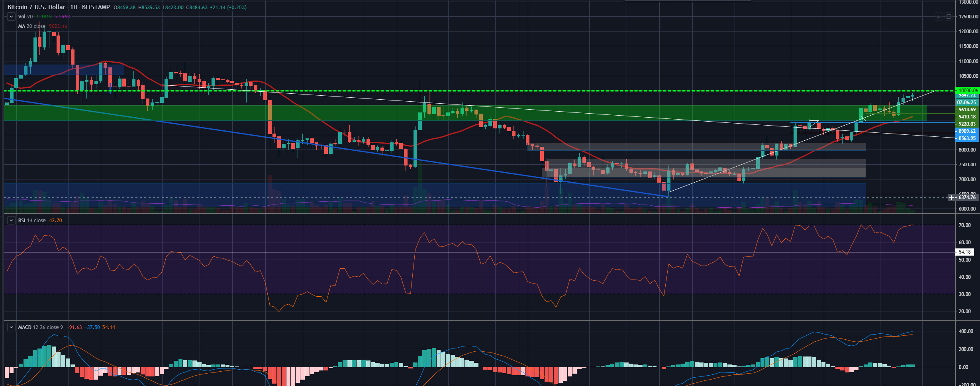
Task: Click the 9847.72 current price label
Action: pos(967,95)
